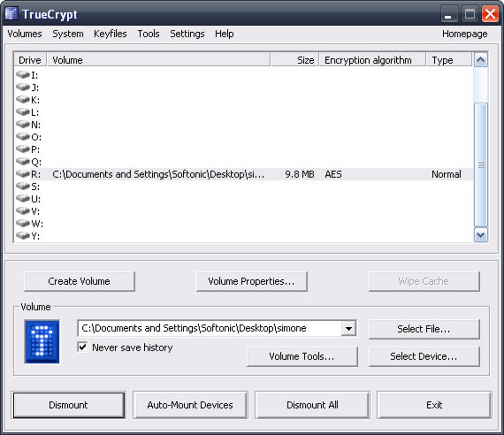504x435 pixels.
Task: Select the L: drive icon
Action: click(23, 112)
